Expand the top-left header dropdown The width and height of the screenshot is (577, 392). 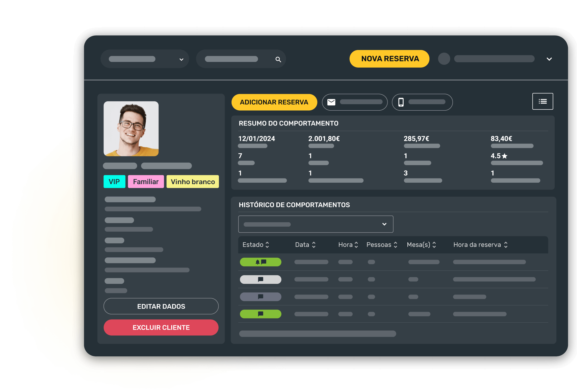(181, 60)
